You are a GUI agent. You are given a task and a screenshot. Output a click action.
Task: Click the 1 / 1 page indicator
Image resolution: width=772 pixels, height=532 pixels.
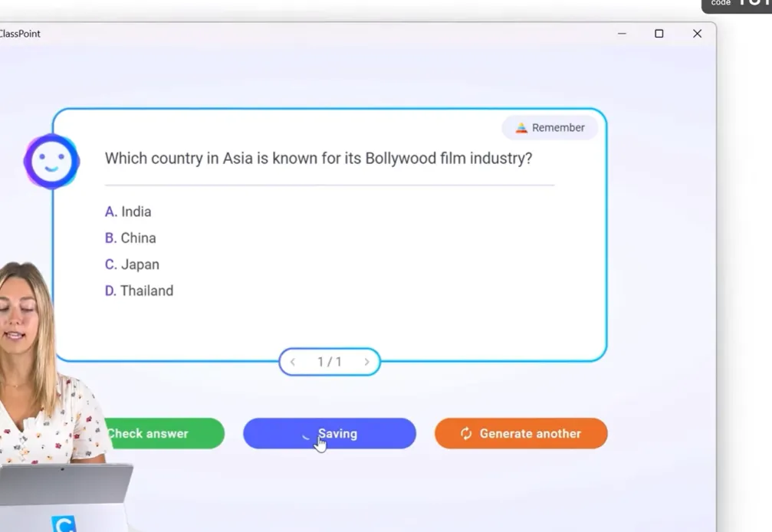tap(330, 362)
